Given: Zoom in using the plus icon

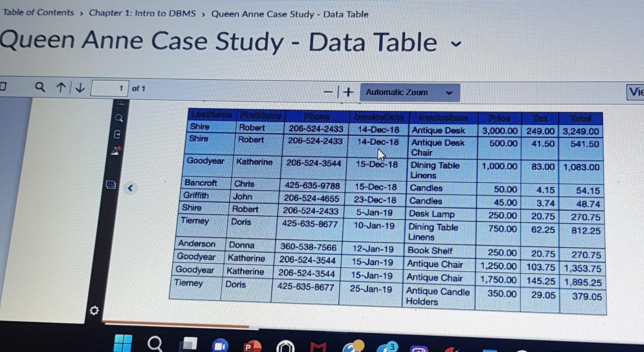Looking at the screenshot, I should [x=348, y=91].
